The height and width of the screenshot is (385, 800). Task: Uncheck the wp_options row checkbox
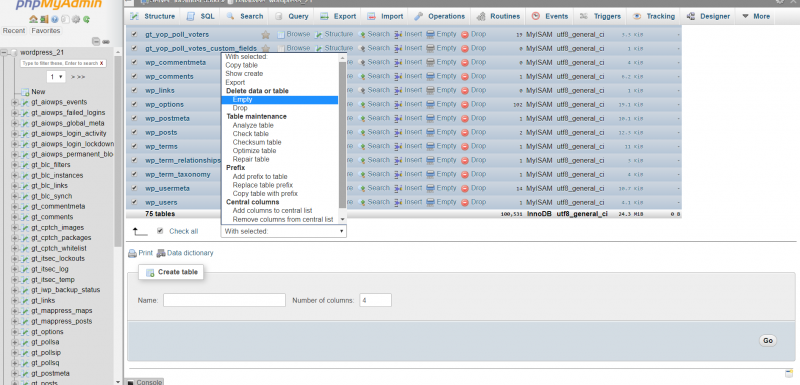[x=134, y=104]
